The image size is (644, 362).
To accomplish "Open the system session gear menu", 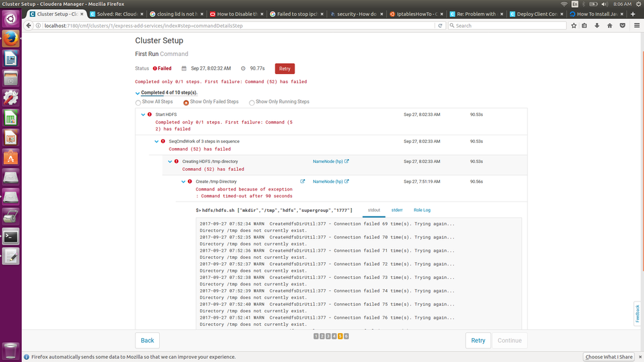I will pyautogui.click(x=639, y=4).
